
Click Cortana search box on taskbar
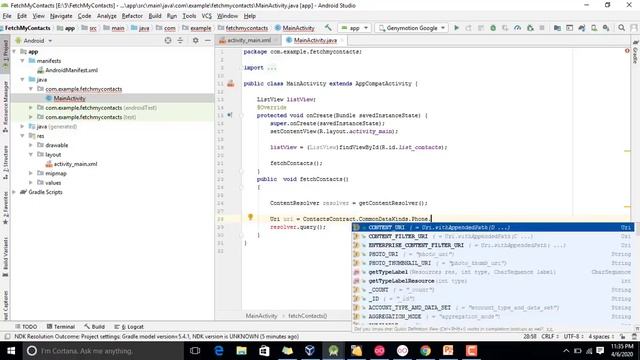click(104, 351)
